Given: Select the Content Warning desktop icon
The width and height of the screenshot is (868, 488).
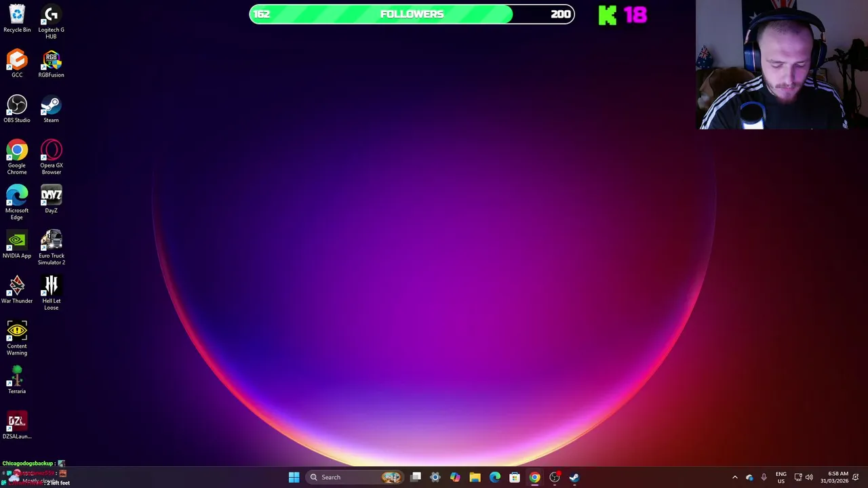Looking at the screenshot, I should tap(17, 338).
